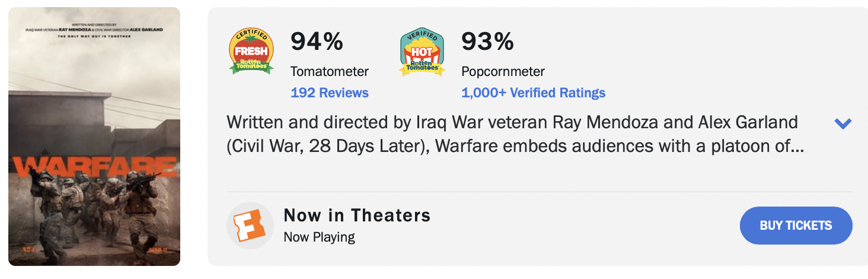
Task: Open the 192 Reviews link
Action: [330, 93]
